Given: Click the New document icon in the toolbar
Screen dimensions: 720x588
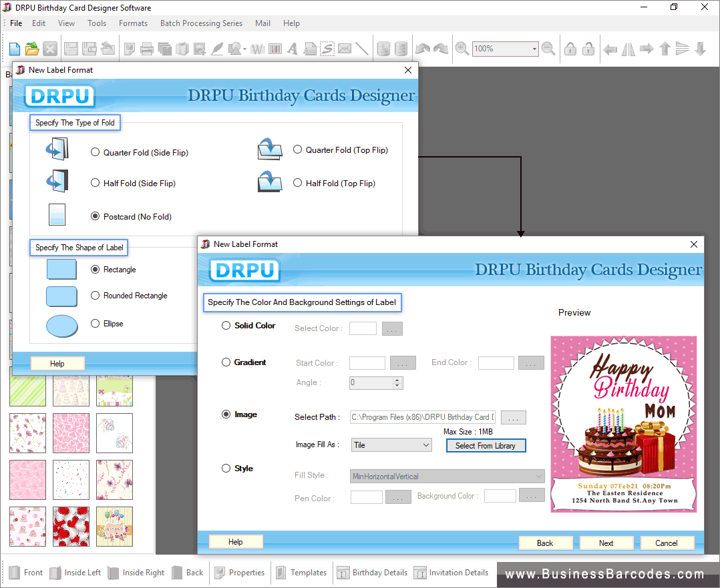Looking at the screenshot, I should [x=15, y=49].
